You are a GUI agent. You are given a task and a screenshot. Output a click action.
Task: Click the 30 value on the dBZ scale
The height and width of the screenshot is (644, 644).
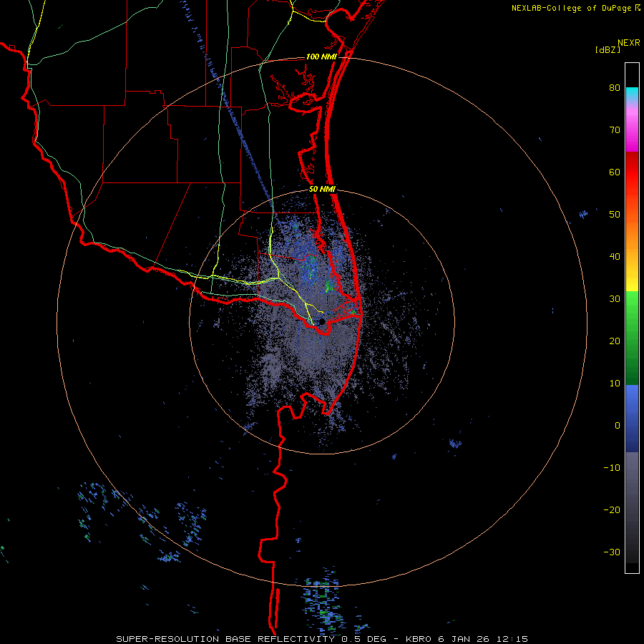615,298
